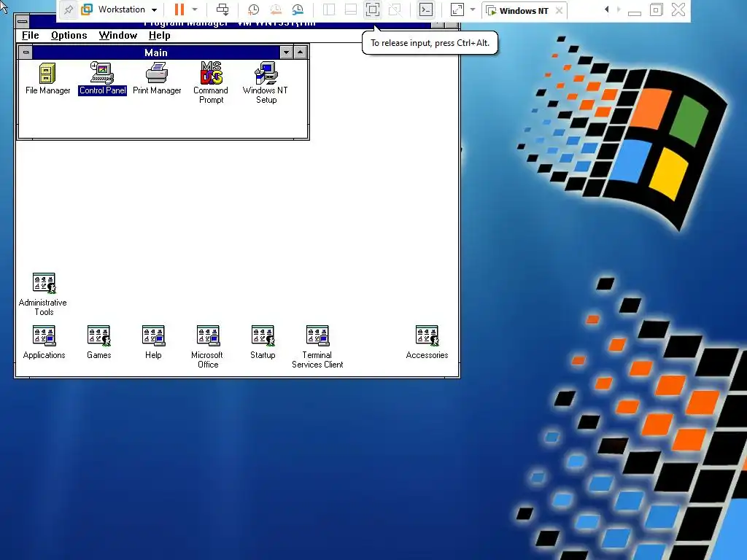The height and width of the screenshot is (560, 747).
Task: Select the Applications group icon
Action: [x=44, y=335]
